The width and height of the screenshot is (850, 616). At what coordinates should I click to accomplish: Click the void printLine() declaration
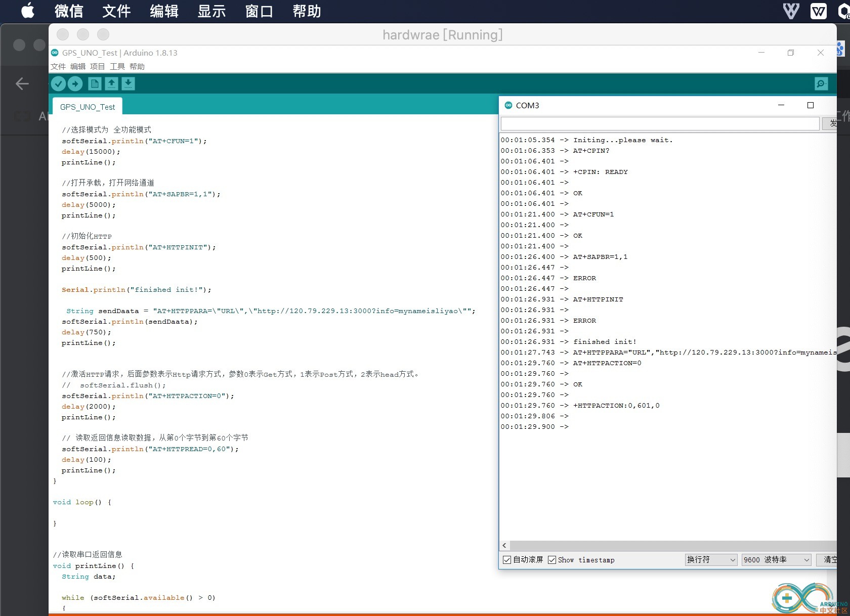click(93, 566)
